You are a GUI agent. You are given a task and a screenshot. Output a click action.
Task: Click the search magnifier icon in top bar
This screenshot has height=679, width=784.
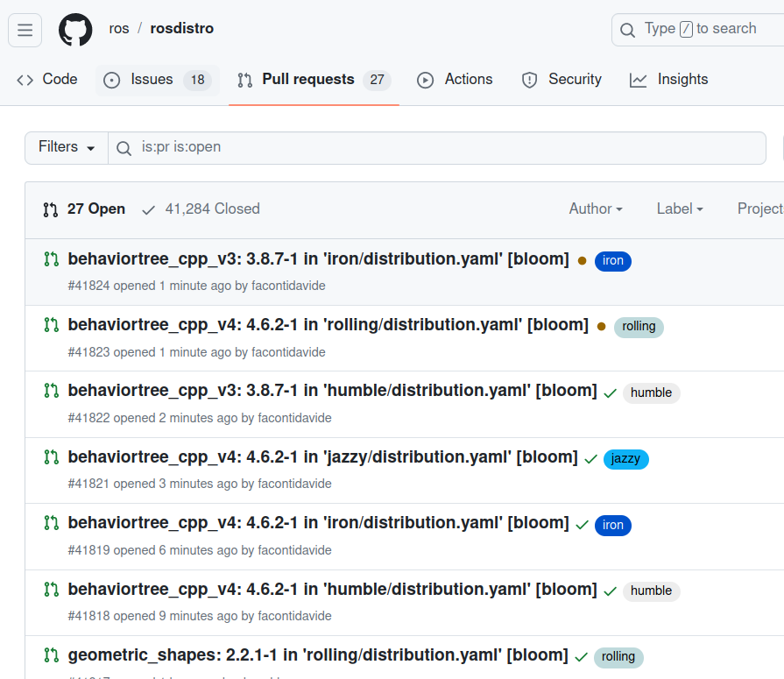[x=627, y=30]
